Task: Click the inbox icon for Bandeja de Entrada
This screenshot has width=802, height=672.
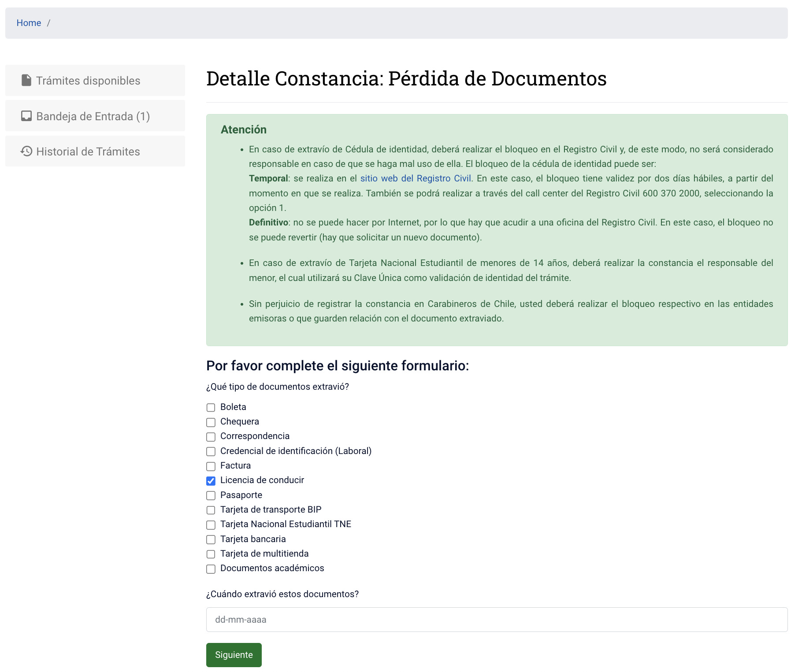Action: [x=26, y=116]
